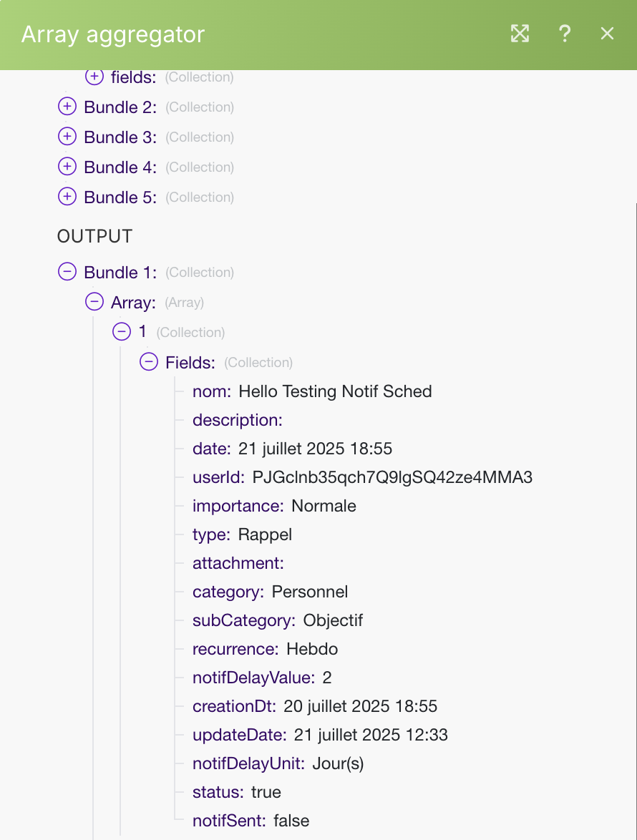Select the updateDate field label
This screenshot has height=840, width=637.
coord(239,735)
